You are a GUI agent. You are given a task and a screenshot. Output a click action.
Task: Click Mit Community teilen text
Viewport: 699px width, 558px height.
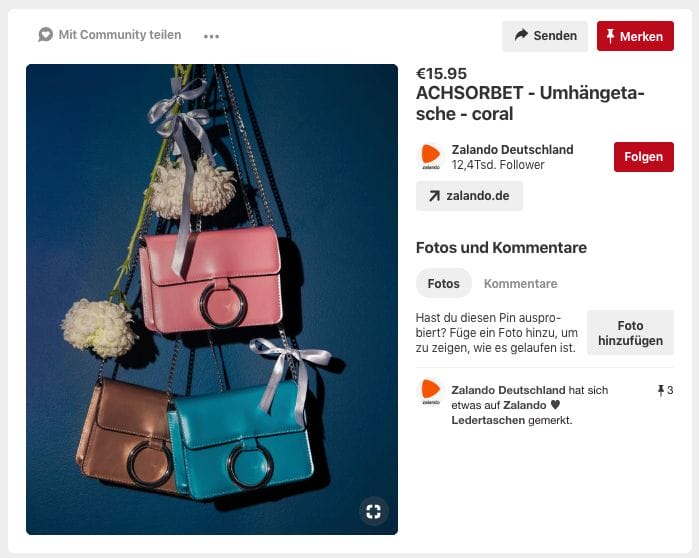[x=120, y=35]
